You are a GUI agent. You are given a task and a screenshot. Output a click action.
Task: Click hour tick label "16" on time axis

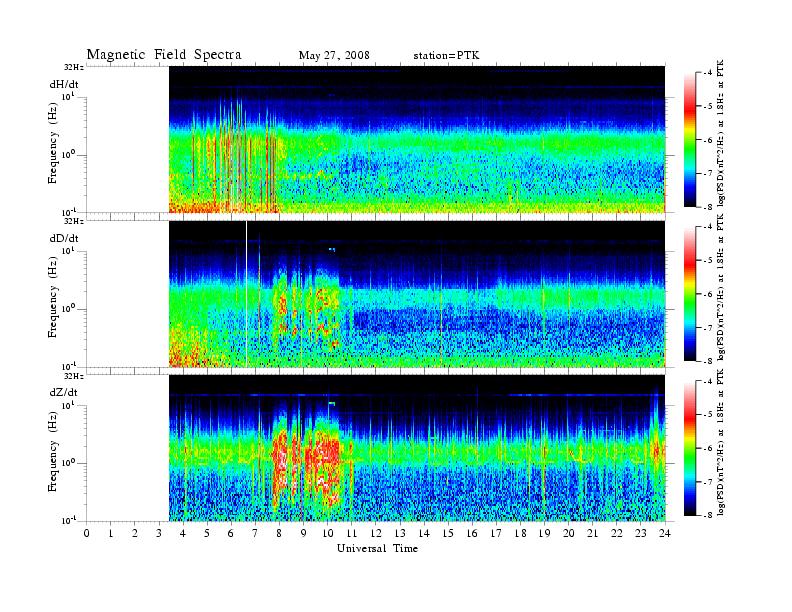(x=472, y=533)
